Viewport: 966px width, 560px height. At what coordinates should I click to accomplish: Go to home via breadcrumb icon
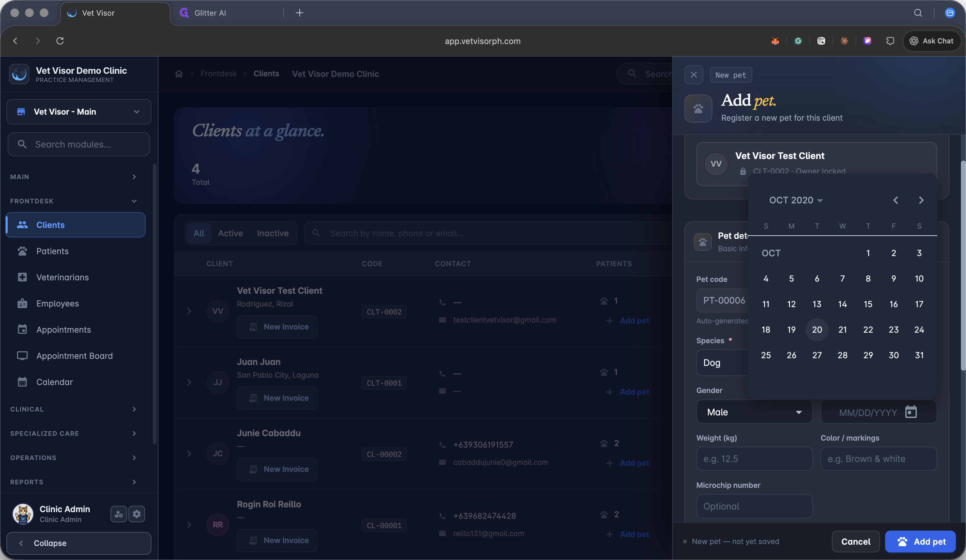179,74
